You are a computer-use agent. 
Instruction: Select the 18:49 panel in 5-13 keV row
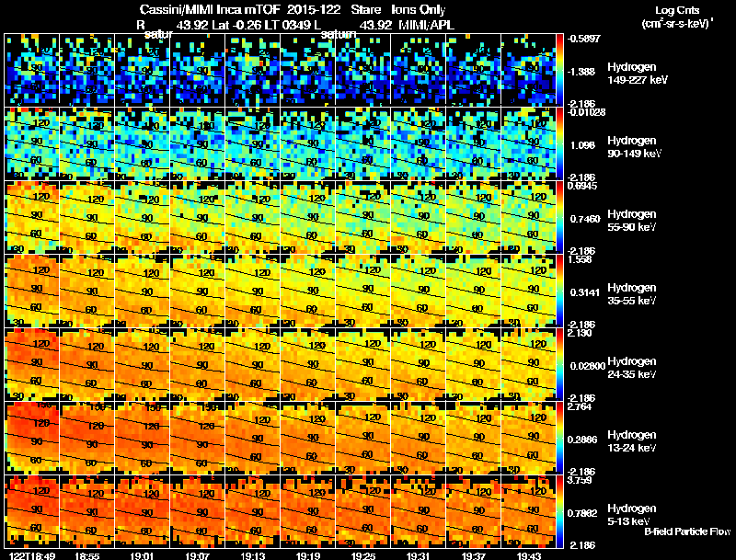click(x=32, y=511)
